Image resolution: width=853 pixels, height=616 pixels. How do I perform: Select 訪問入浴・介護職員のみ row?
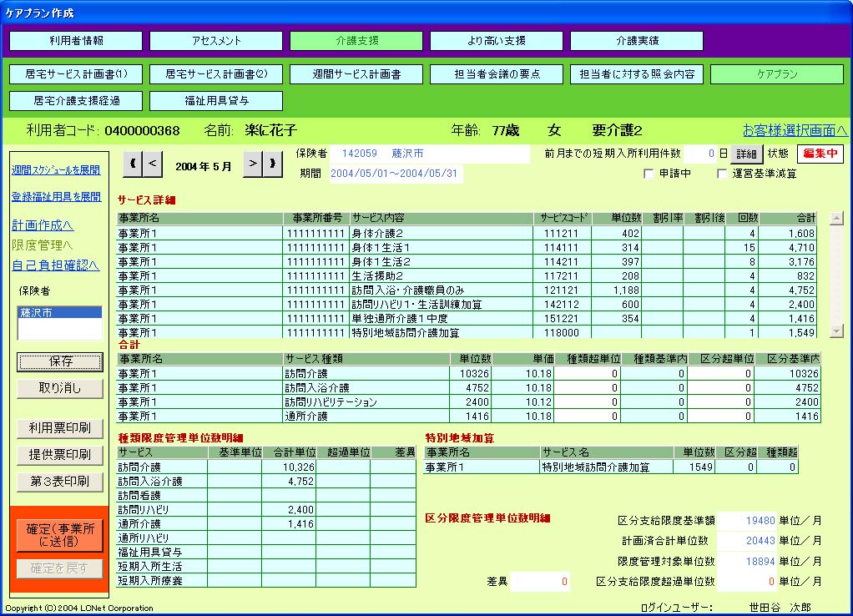click(x=466, y=290)
